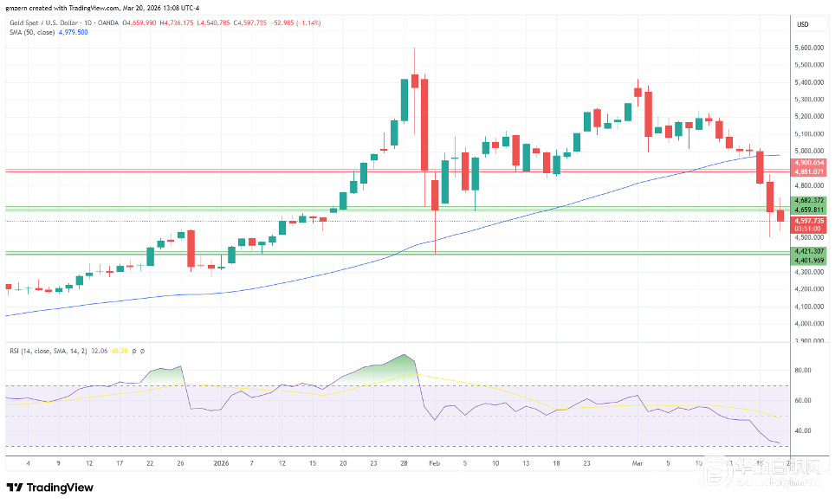Click the green overbought RSI area near January 28
835x504 pixels.
click(x=394, y=367)
